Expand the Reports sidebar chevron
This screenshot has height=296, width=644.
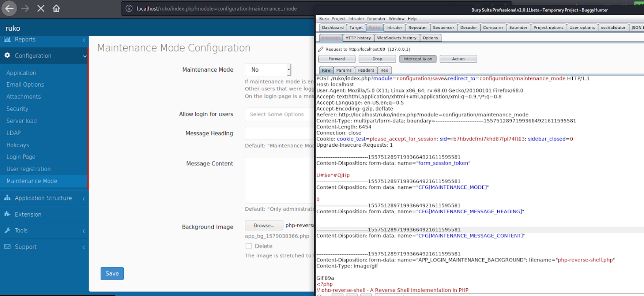click(84, 40)
